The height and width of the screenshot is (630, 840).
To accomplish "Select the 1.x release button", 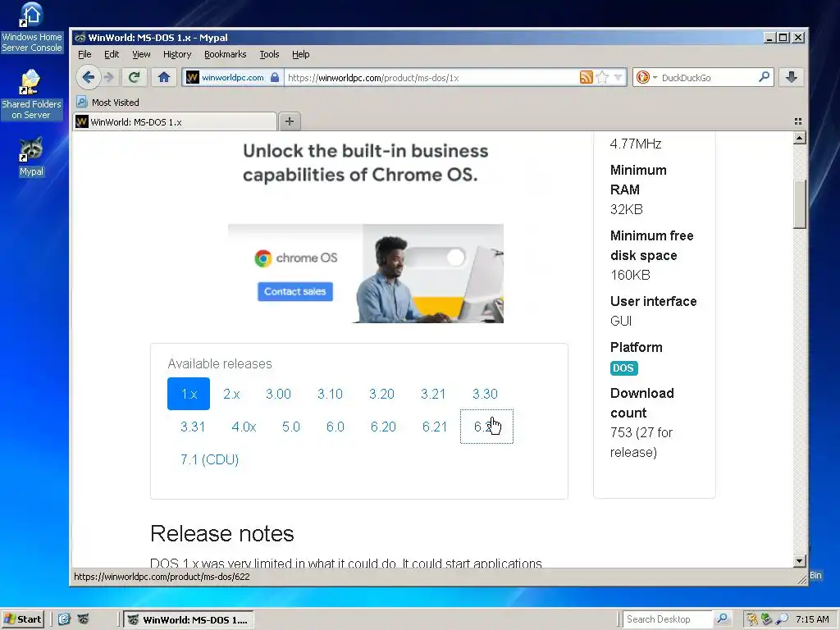I will point(189,394).
